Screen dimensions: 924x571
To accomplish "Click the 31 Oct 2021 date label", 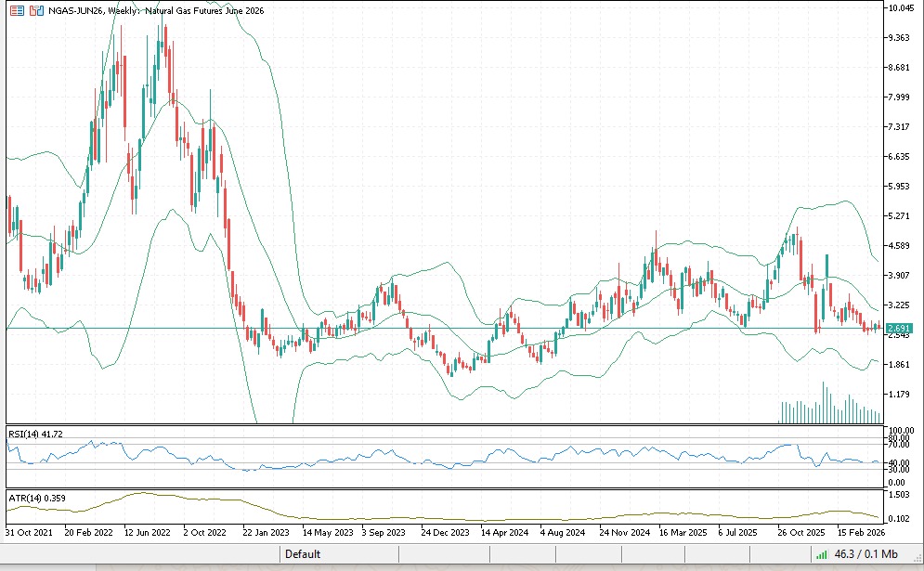I will [29, 533].
